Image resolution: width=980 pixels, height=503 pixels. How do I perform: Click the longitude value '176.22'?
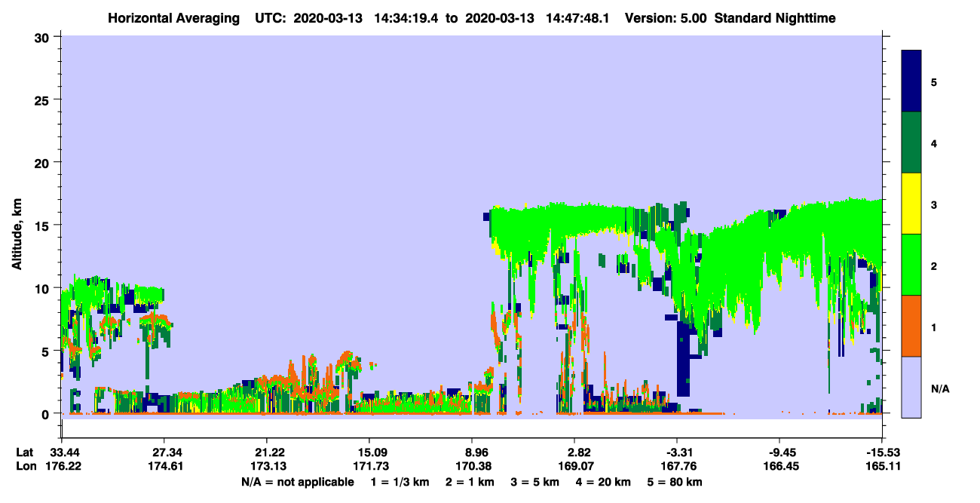[62, 467]
